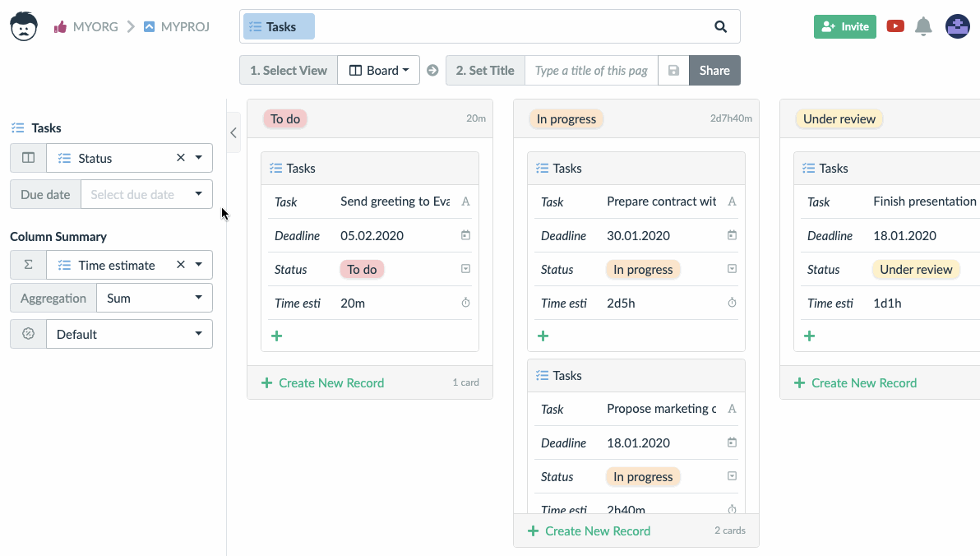Type in the page title field

pos(591,71)
